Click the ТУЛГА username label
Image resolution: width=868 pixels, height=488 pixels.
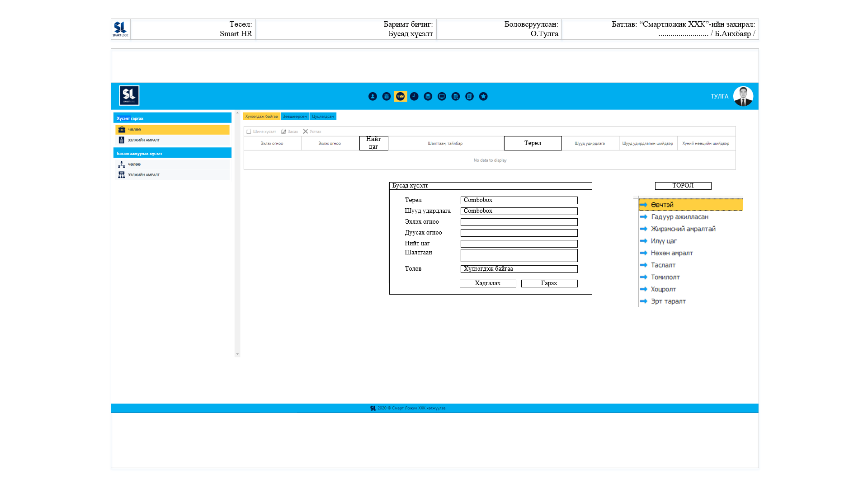tap(719, 96)
